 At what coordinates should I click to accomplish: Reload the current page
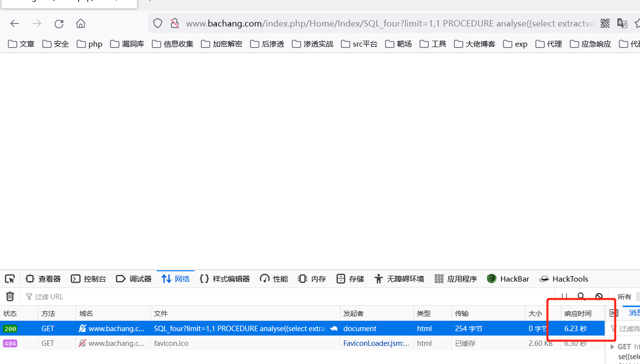[x=59, y=24]
